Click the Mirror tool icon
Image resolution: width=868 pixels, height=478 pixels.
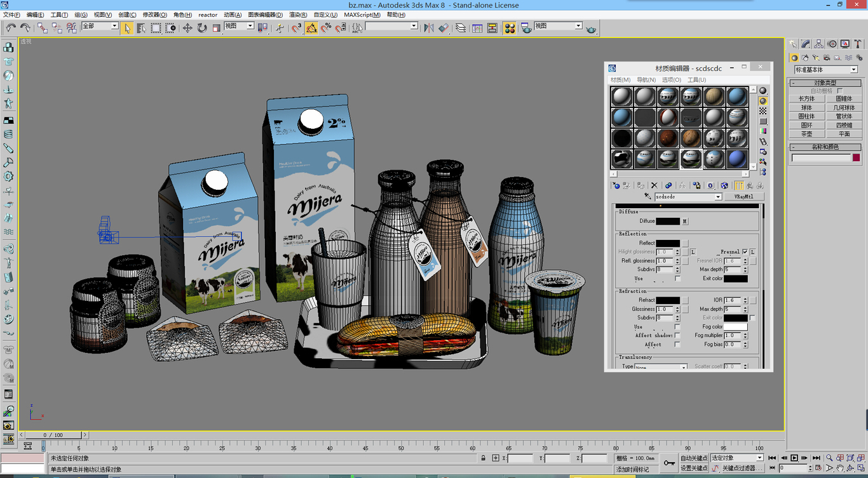coord(429,28)
